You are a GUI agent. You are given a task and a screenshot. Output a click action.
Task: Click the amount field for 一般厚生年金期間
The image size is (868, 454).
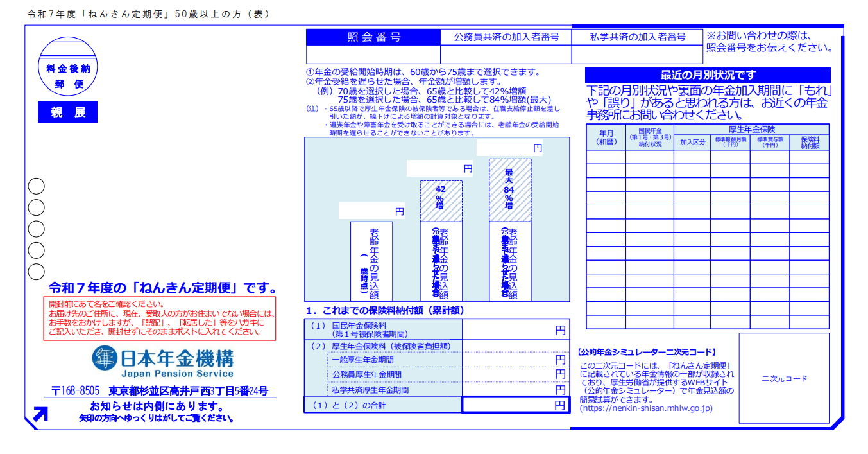(515, 360)
